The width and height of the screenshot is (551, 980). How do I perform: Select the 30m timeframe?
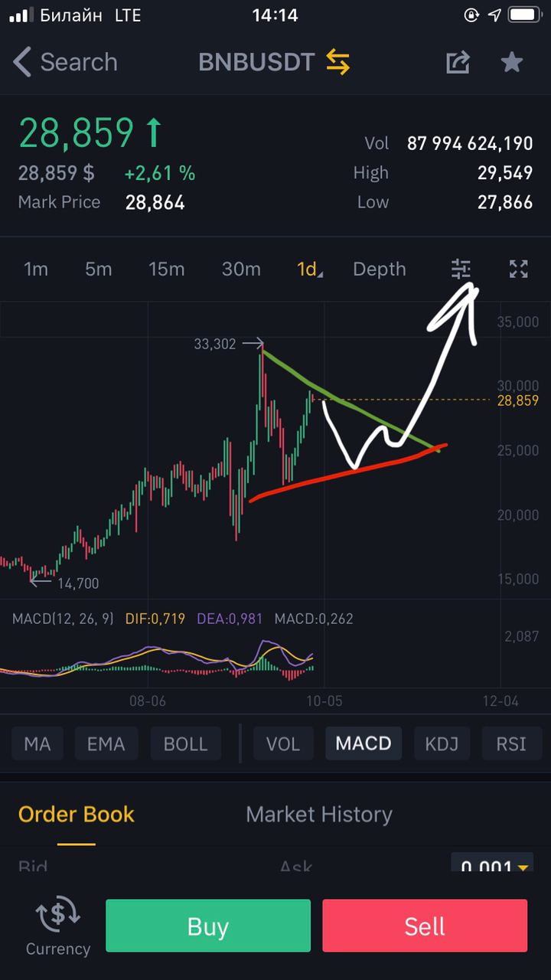(241, 269)
